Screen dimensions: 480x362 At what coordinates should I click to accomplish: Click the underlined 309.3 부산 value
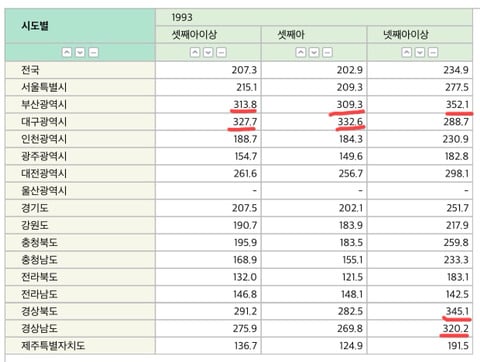pos(350,105)
